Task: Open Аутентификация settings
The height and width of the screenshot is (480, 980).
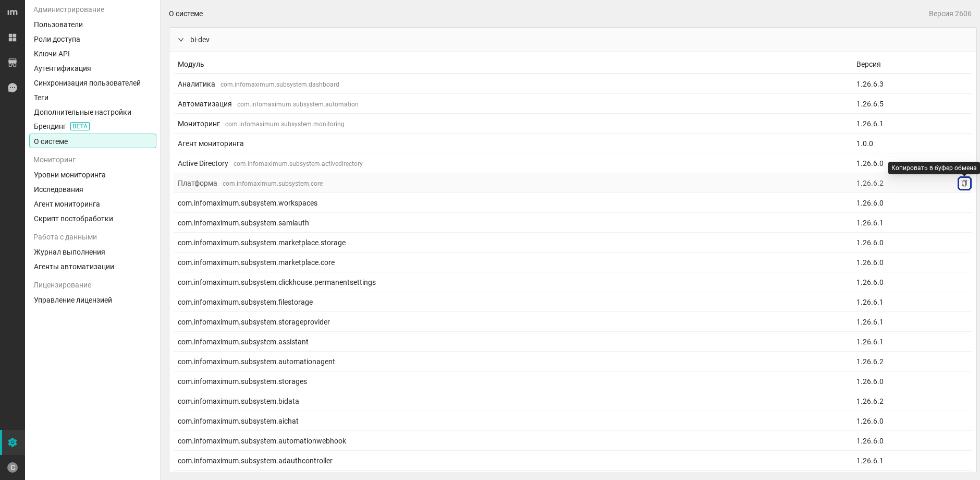Action: [93, 68]
